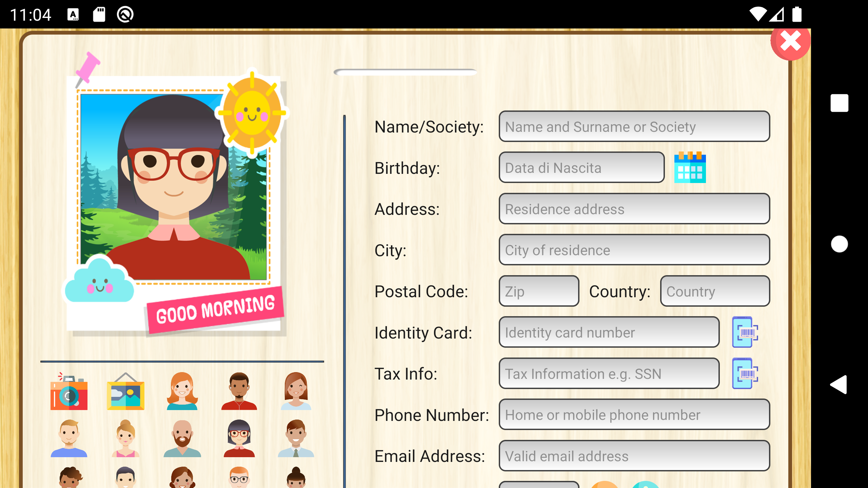Image resolution: width=868 pixels, height=488 pixels.
Task: Select the blonde bun woman in pink avatar
Action: coord(125,438)
